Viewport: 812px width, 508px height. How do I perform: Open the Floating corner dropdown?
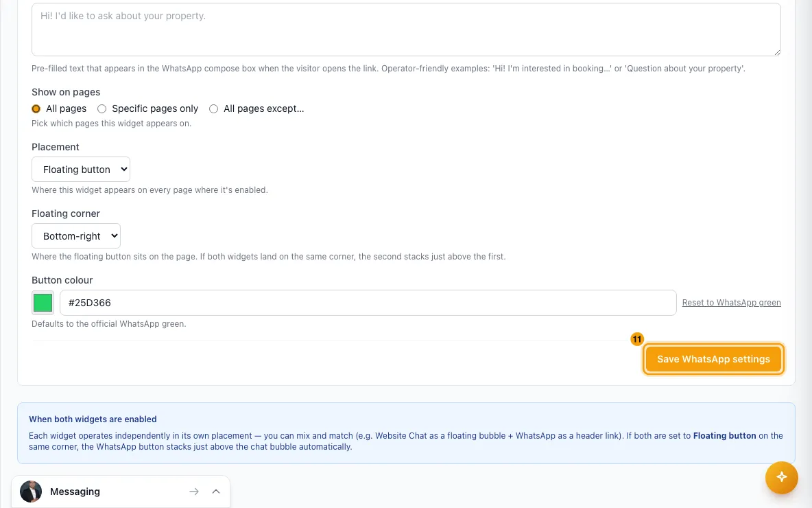pyautogui.click(x=76, y=236)
